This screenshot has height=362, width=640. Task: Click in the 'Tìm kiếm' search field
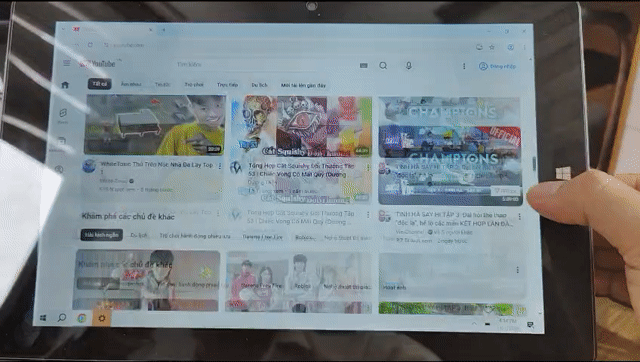pyautogui.click(x=265, y=64)
